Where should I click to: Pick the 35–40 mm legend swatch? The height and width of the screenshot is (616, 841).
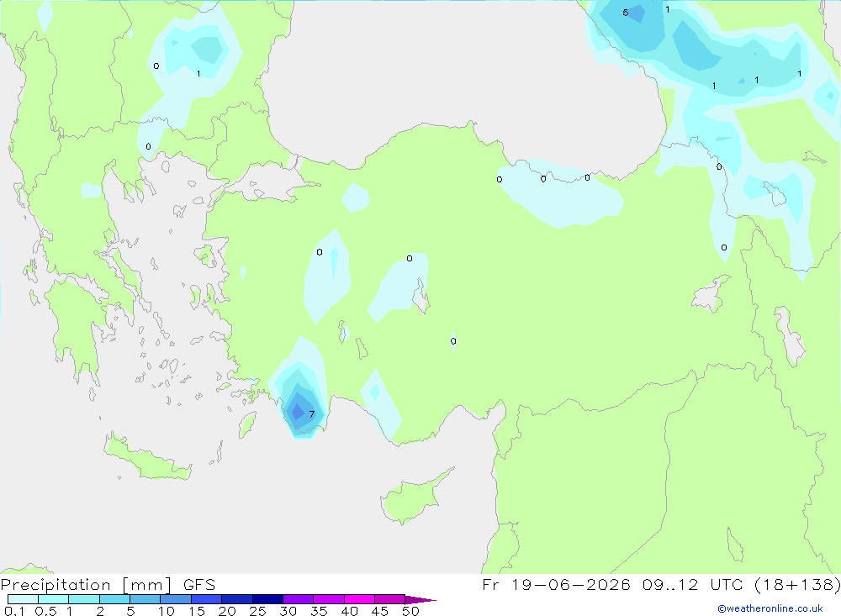click(329, 599)
